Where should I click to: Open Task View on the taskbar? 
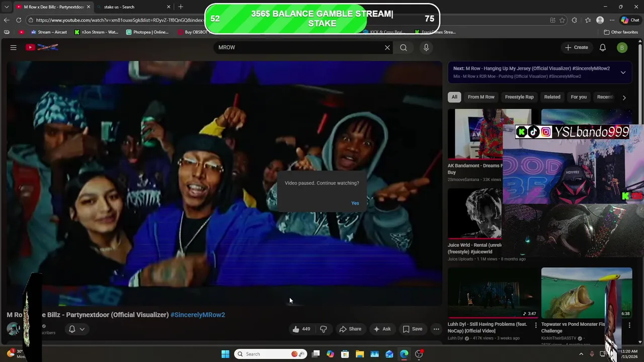315,354
